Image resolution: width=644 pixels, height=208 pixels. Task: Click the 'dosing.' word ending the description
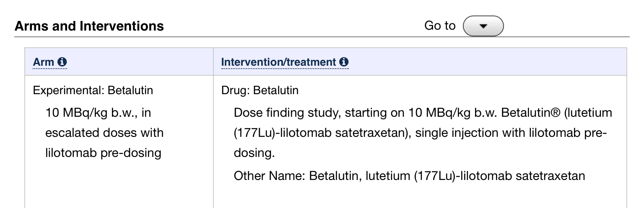[254, 153]
